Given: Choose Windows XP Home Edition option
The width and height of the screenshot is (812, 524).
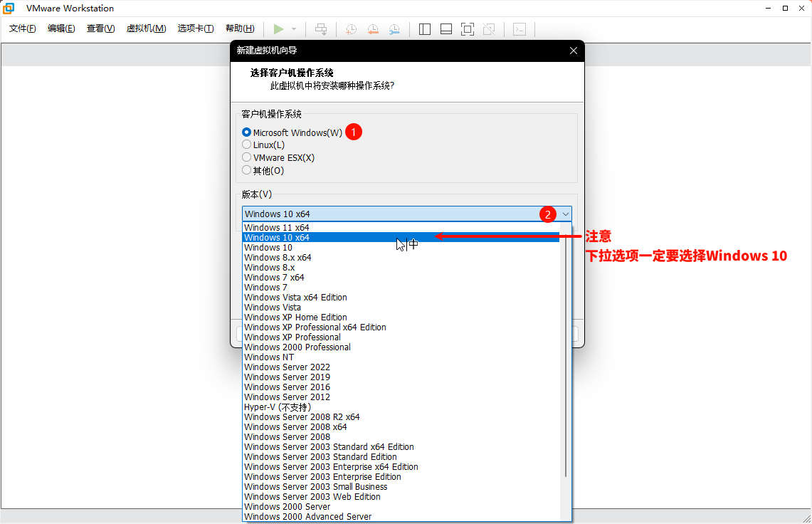Looking at the screenshot, I should point(401,318).
